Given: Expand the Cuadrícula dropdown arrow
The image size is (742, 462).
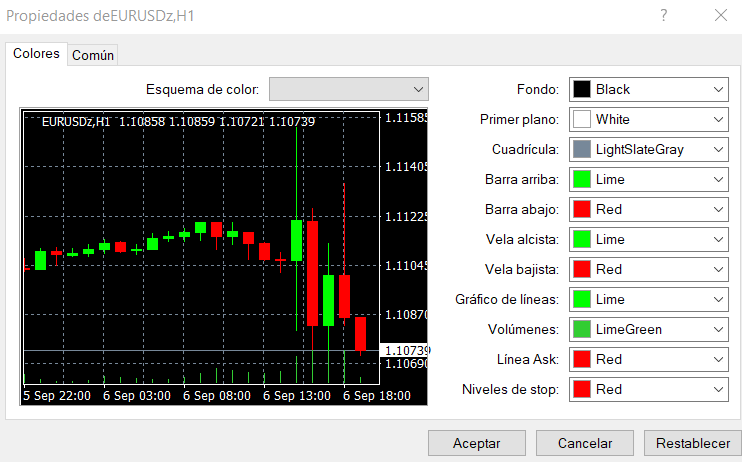Looking at the screenshot, I should pyautogui.click(x=718, y=150).
